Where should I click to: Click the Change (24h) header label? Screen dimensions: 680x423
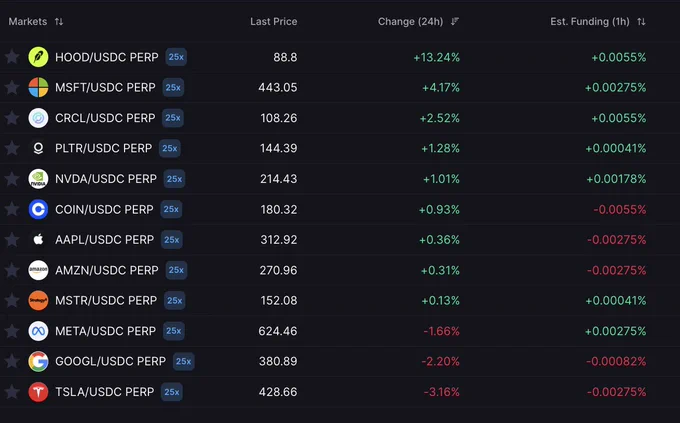click(410, 21)
